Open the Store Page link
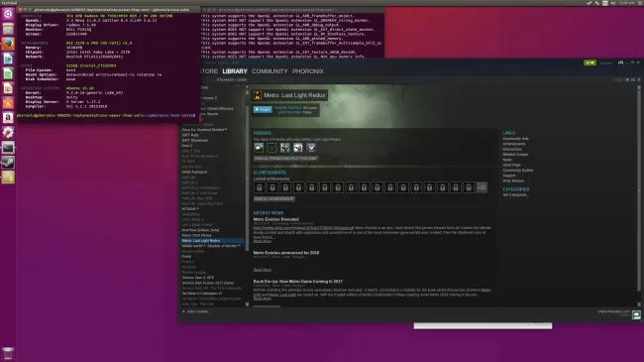The height and width of the screenshot is (362, 644). pos(511,165)
